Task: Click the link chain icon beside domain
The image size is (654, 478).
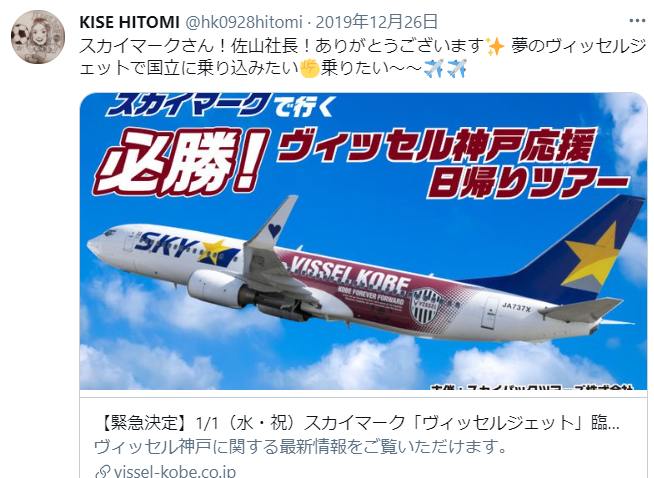Action: pos(103,472)
